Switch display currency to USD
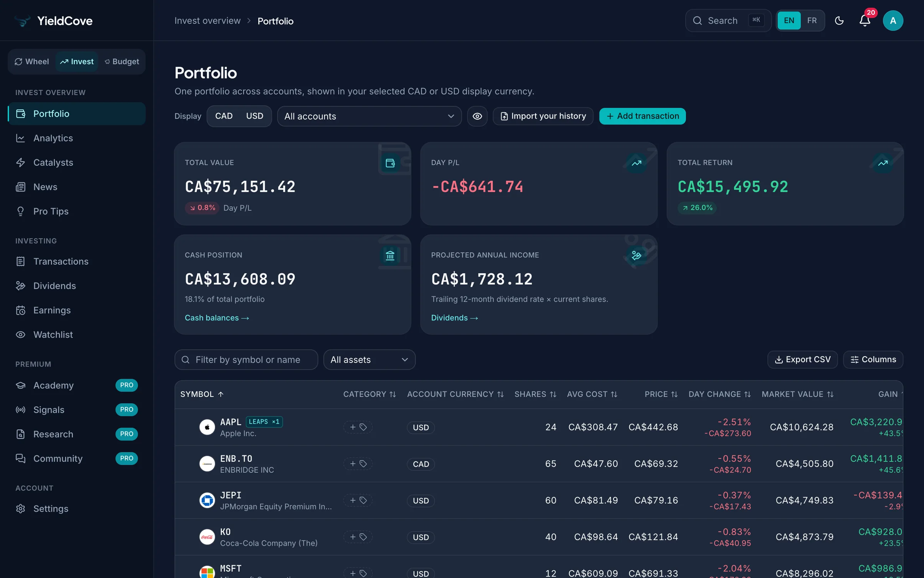Image resolution: width=924 pixels, height=578 pixels. point(254,116)
